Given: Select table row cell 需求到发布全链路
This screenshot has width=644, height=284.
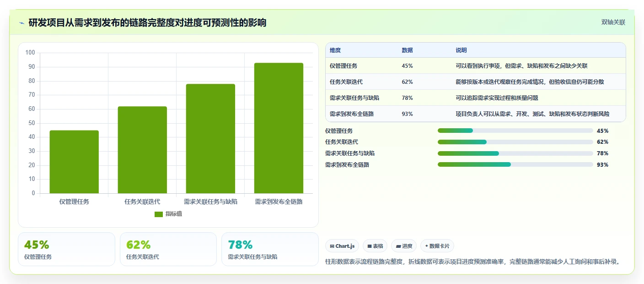Looking at the screenshot, I should point(352,114).
